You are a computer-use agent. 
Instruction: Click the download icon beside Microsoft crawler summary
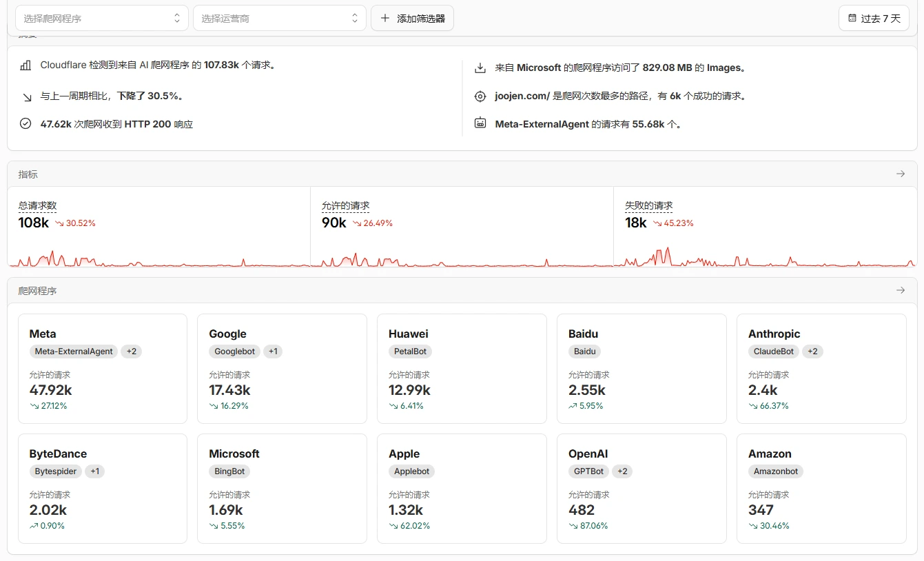(x=480, y=68)
